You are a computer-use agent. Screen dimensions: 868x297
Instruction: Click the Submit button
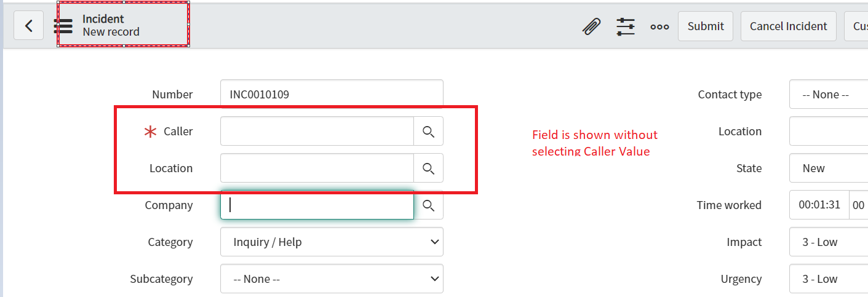pyautogui.click(x=706, y=26)
